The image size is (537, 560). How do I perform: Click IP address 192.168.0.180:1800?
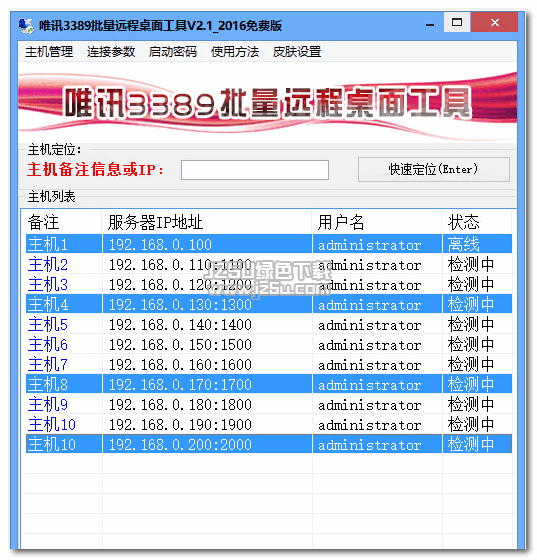tap(180, 405)
